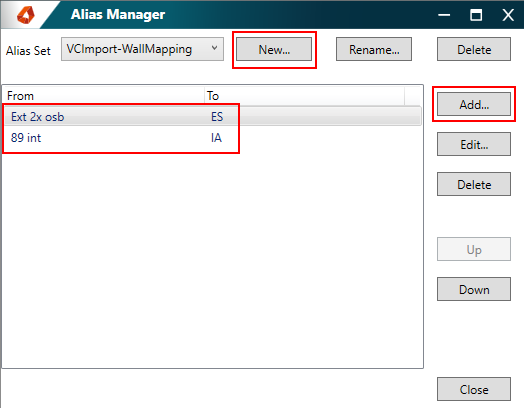Click the To column header
Screen dimensions: 524x408
[x=304, y=96]
